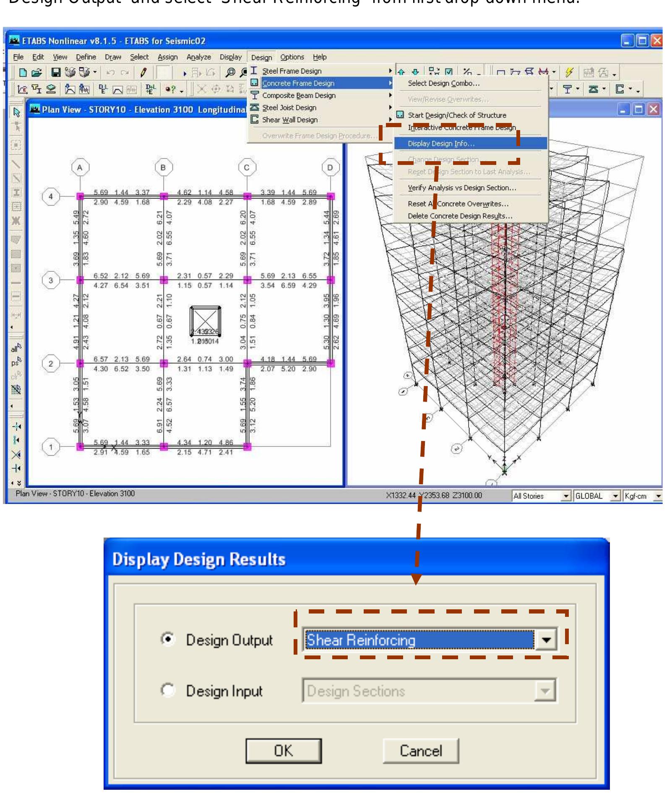Choose Display Design Info menu entry
This screenshot has height=799, width=672.
click(471, 144)
